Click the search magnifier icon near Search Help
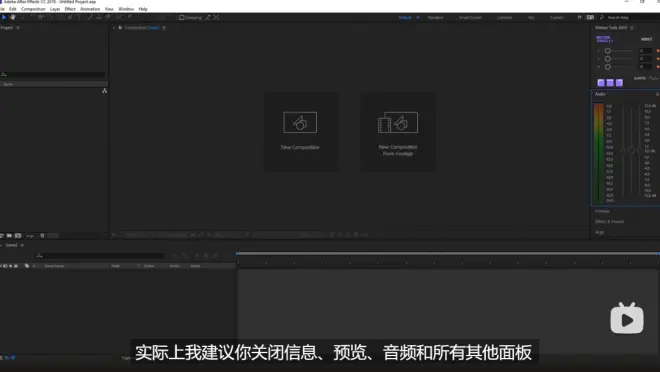Viewport: 660px width, 372px height. pyautogui.click(x=602, y=18)
